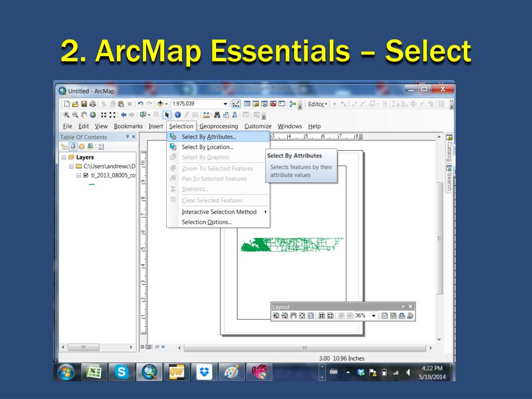Switch to List By Visibility view

coord(82,147)
